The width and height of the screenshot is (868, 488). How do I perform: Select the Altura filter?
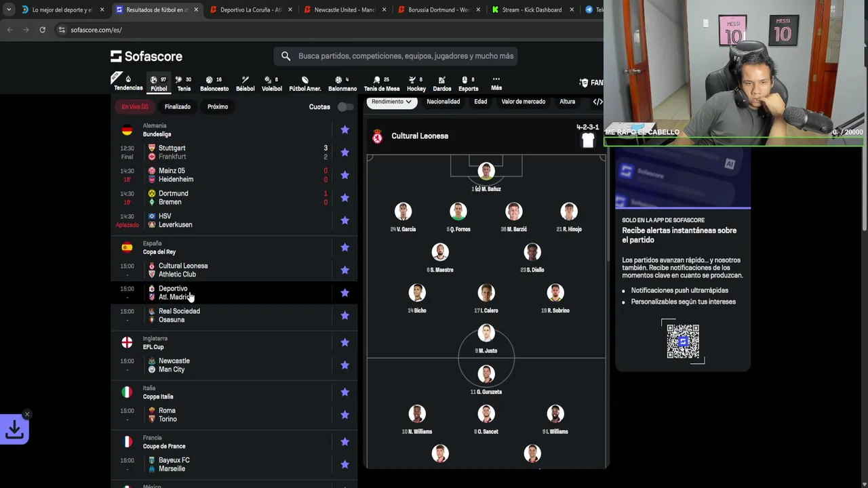pos(568,102)
